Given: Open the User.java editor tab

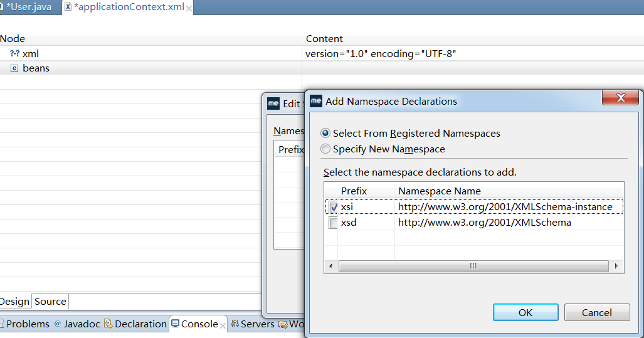Looking at the screenshot, I should click(29, 7).
